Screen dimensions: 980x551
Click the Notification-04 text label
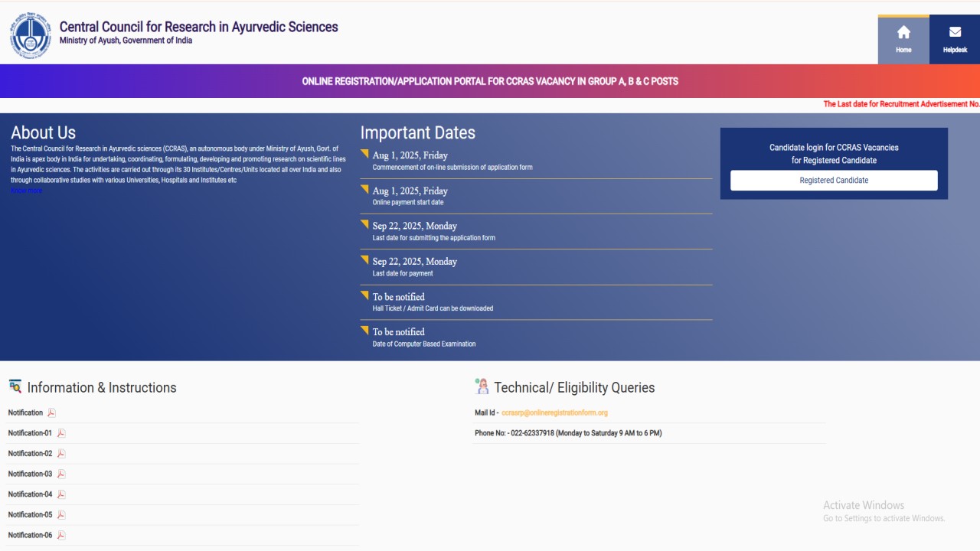coord(30,494)
